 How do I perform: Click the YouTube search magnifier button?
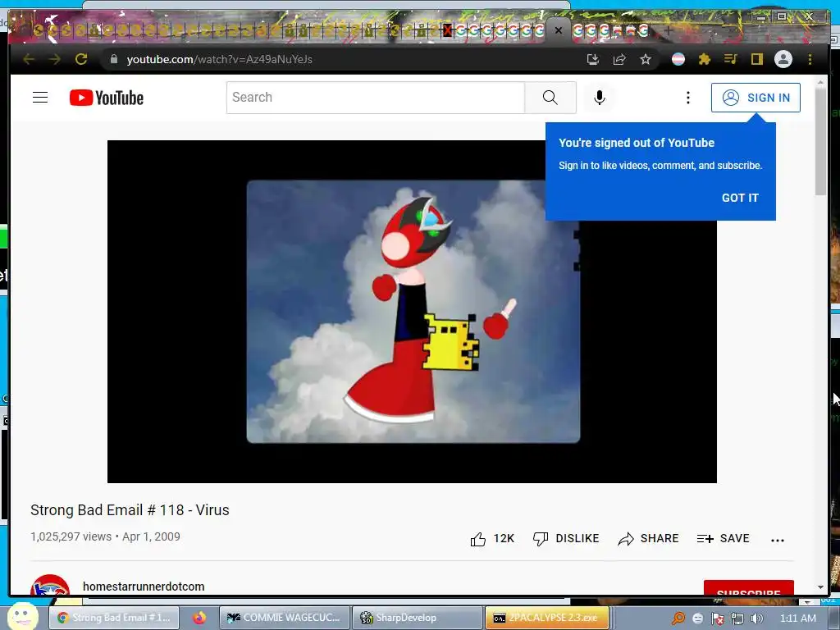(550, 98)
